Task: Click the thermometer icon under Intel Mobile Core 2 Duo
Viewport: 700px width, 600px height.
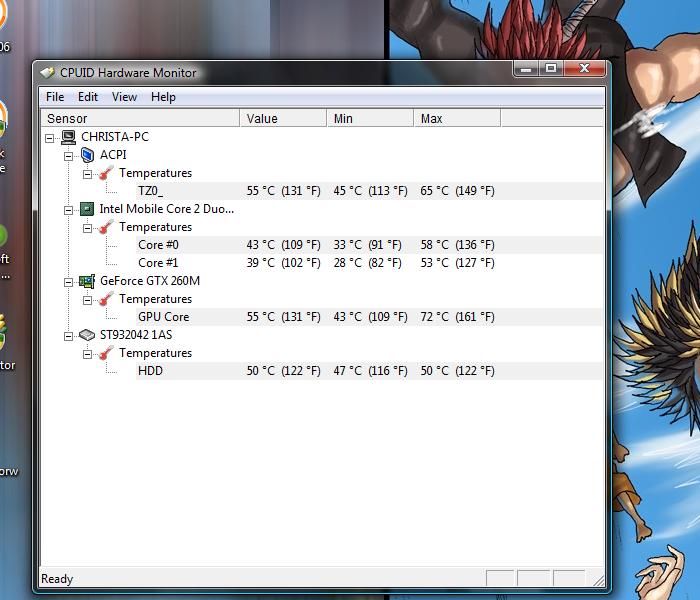Action: click(106, 227)
